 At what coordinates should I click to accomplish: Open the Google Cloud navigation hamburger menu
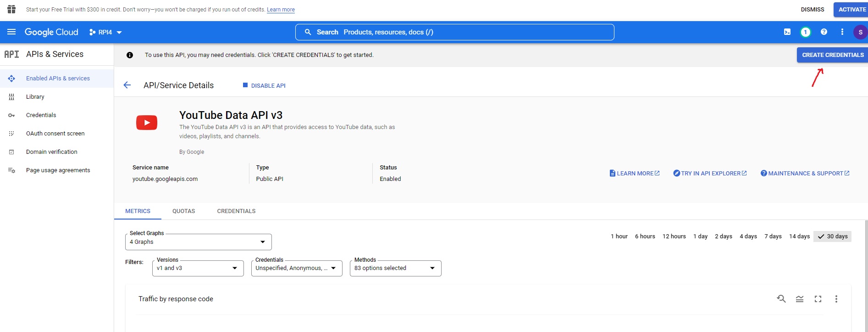pyautogui.click(x=11, y=32)
